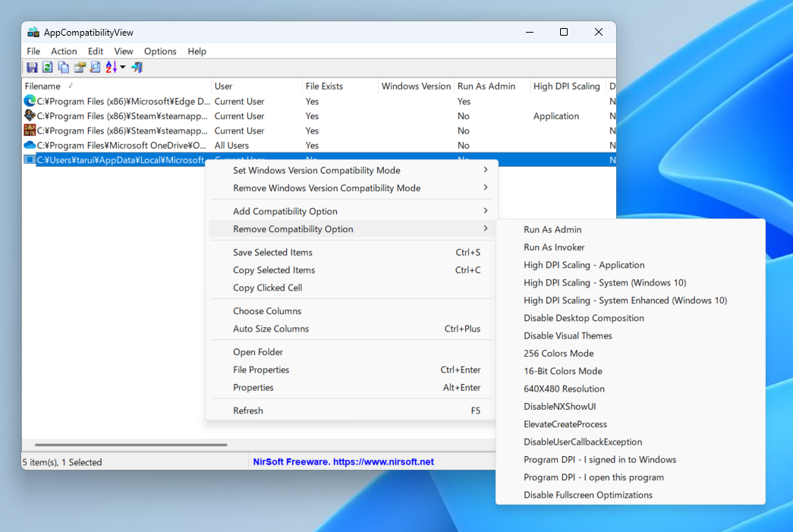The width and height of the screenshot is (793, 532).
Task: Select Auto Size Columns
Action: [x=351, y=329]
